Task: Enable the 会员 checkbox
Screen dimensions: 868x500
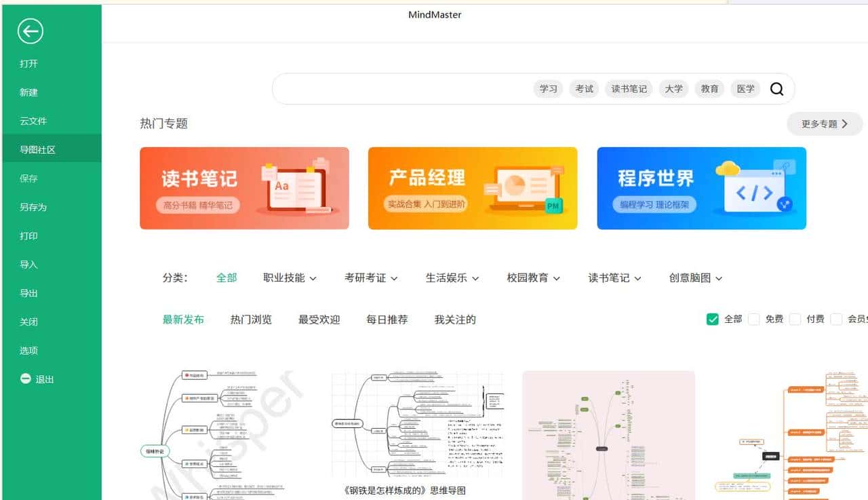Action: 836,319
